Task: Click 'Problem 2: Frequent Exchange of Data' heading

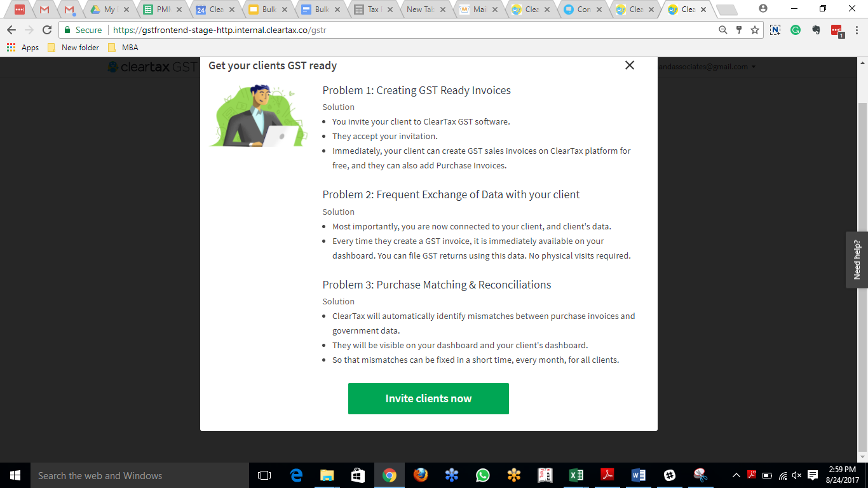Action: 451,194
